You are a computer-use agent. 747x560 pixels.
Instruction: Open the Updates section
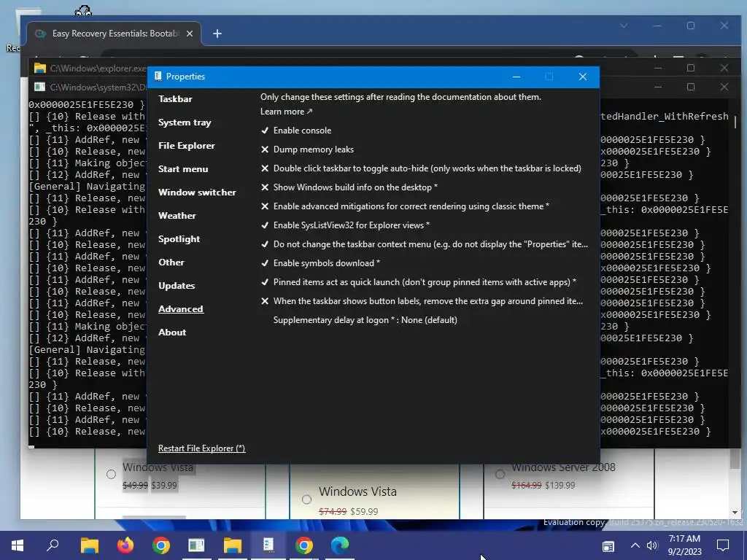177,286
